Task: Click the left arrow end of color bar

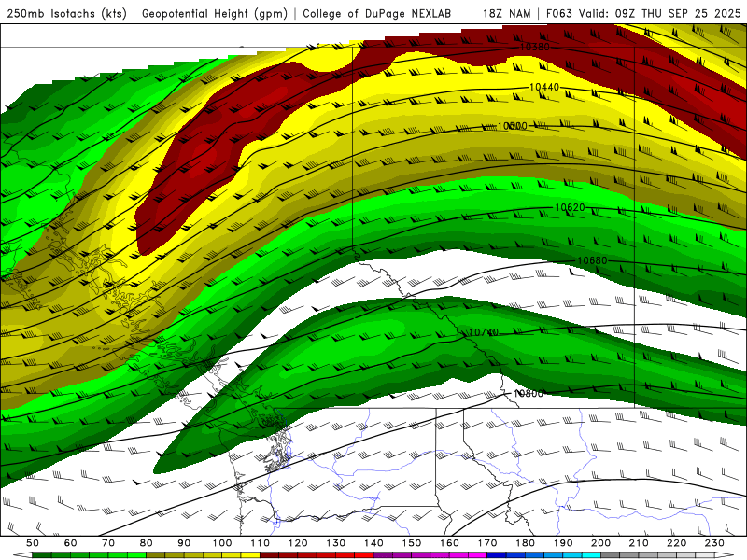Action: 22,555
